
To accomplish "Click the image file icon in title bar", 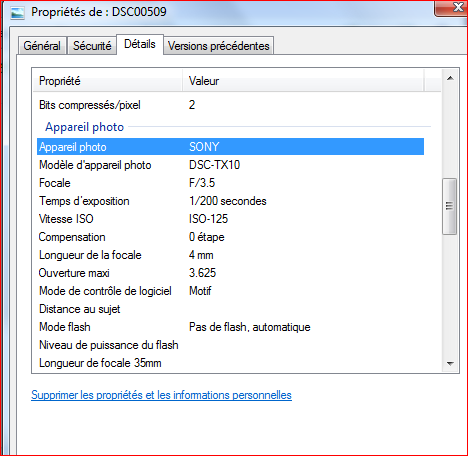I will [x=17, y=12].
